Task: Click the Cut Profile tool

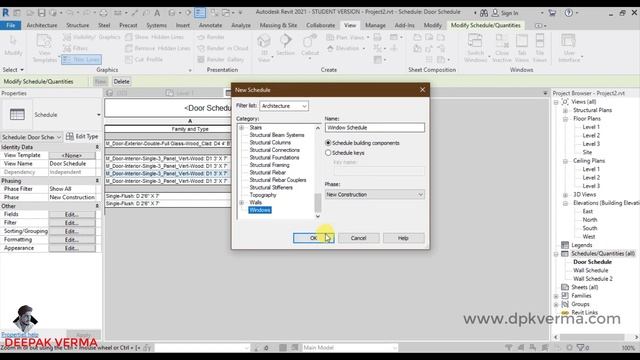Action: coord(144,60)
